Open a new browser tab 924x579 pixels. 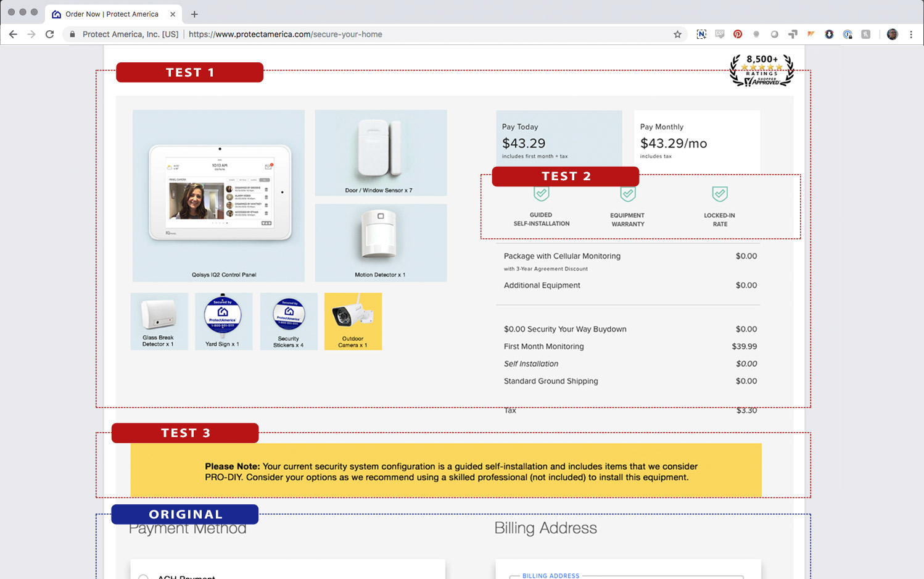click(194, 14)
